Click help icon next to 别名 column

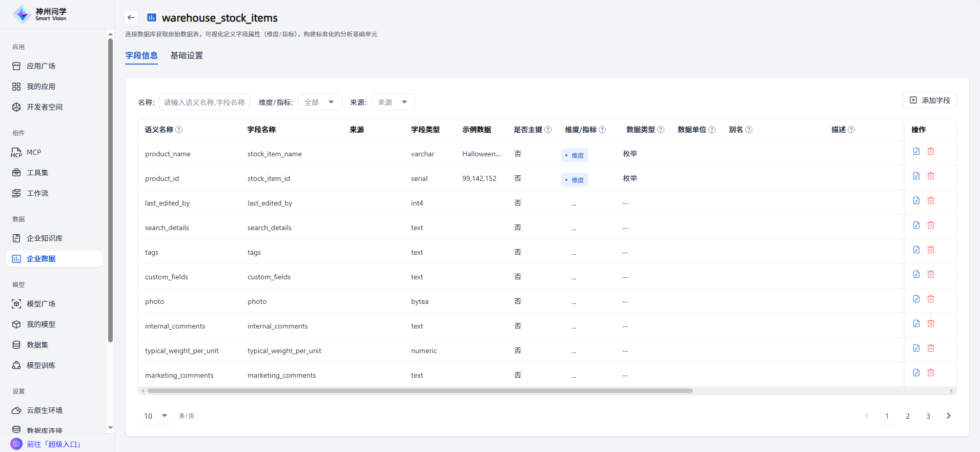(x=749, y=130)
